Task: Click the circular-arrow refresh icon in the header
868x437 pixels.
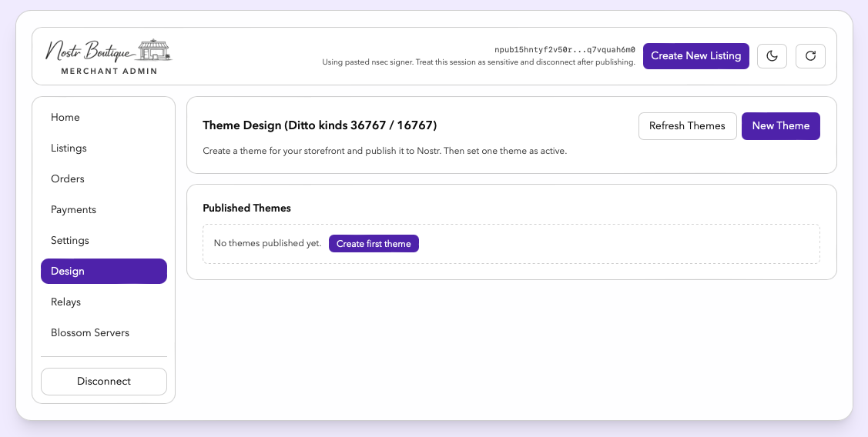Action: point(810,56)
